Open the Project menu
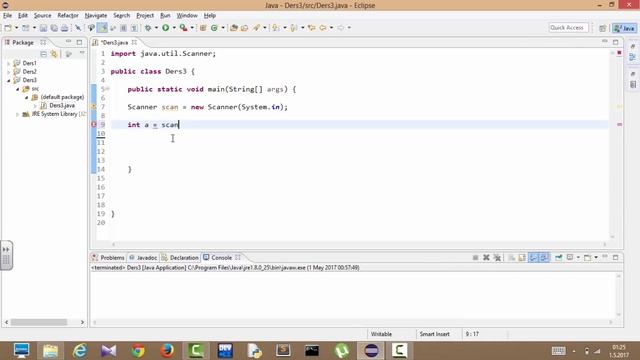The height and width of the screenshot is (360, 640). coord(145,16)
